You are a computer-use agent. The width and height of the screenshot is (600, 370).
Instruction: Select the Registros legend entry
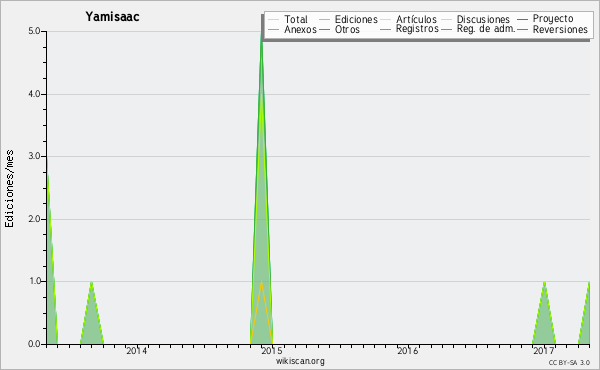[x=417, y=29]
